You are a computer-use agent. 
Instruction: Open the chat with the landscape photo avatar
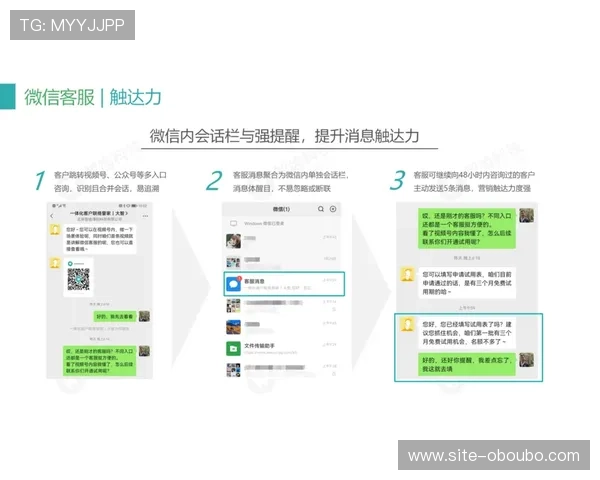282,327
